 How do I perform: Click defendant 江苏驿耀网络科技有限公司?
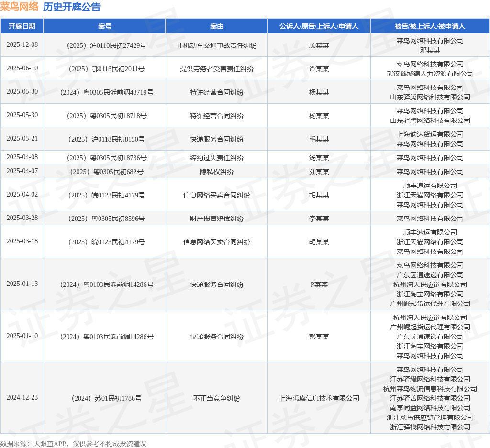[x=430, y=379]
